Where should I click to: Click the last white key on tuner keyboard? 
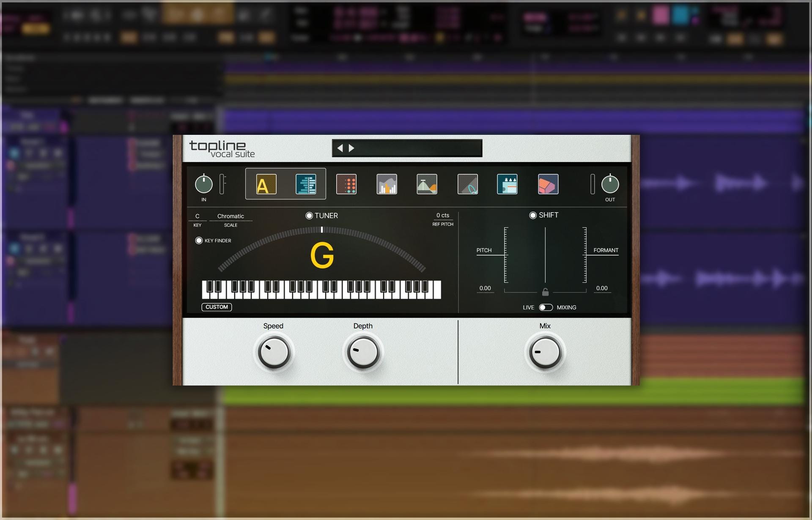[x=437, y=290]
